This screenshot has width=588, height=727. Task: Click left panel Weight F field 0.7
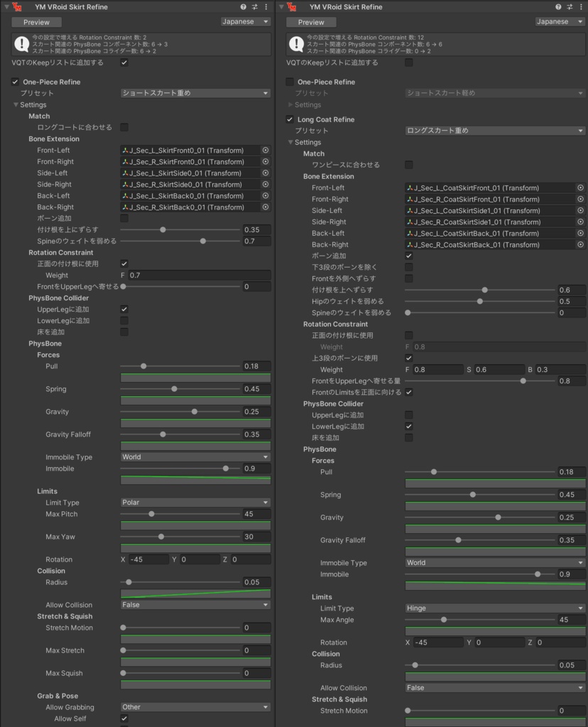pos(199,275)
